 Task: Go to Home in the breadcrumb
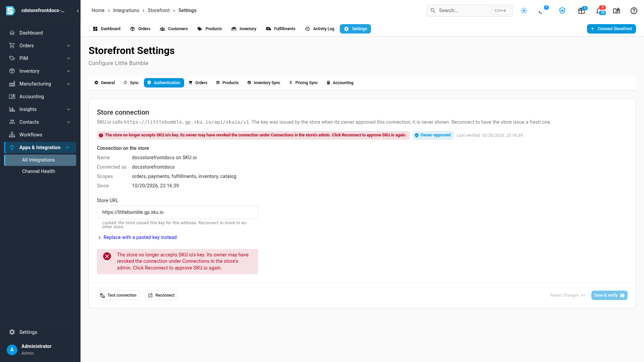pyautogui.click(x=98, y=10)
